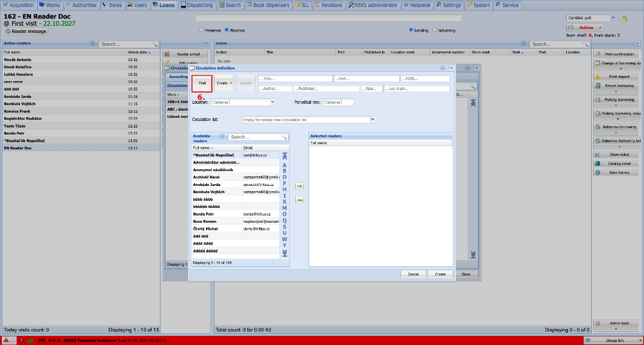Click the Return borrowing button

pyautogui.click(x=617, y=86)
